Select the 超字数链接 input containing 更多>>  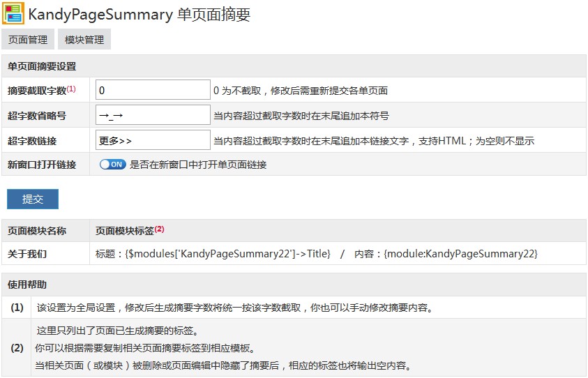(153, 140)
